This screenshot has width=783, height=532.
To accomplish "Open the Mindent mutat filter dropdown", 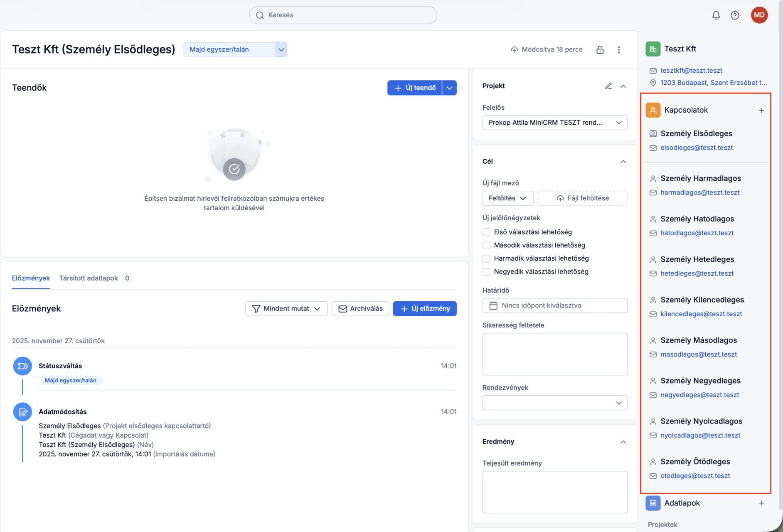I will 286,309.
